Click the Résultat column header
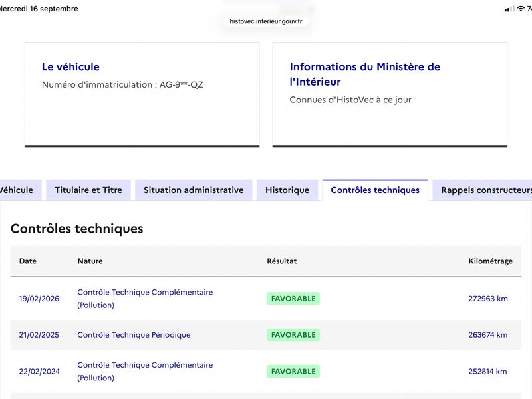 tap(281, 261)
